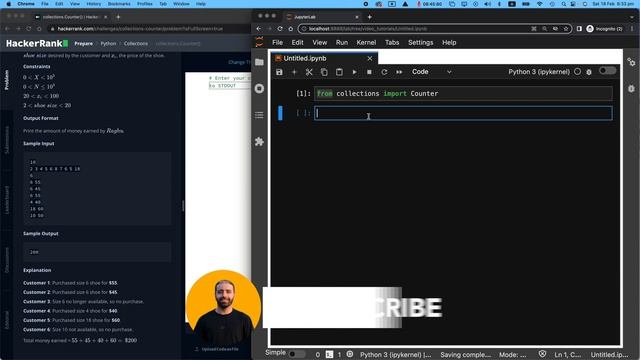The image size is (640, 360).
Task: Open the cell type Code dropdown
Action: click(431, 72)
